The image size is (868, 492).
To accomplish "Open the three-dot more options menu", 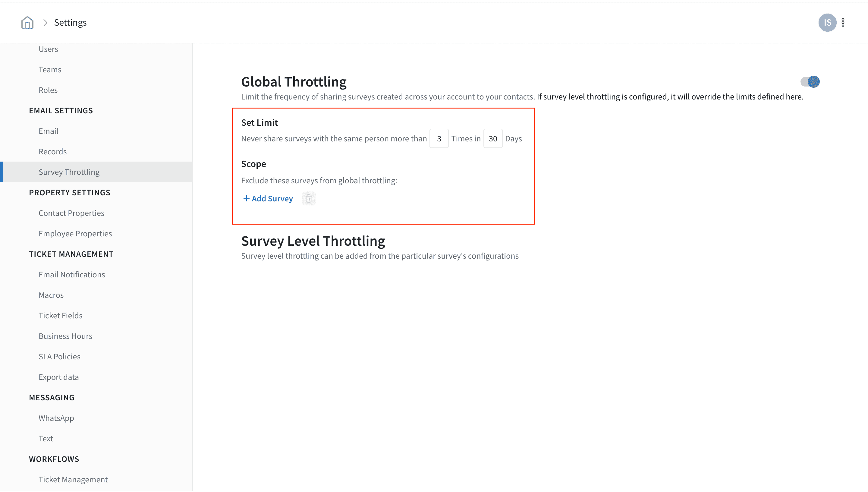I will (843, 23).
